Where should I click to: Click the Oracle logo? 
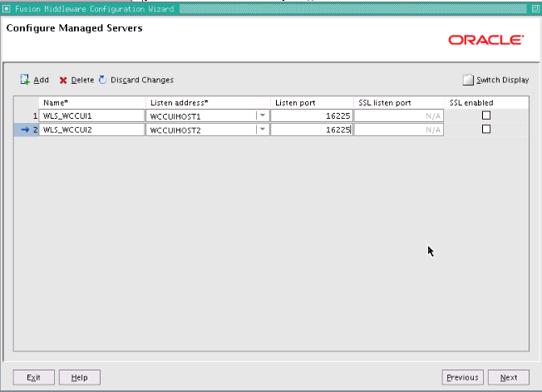coord(486,40)
